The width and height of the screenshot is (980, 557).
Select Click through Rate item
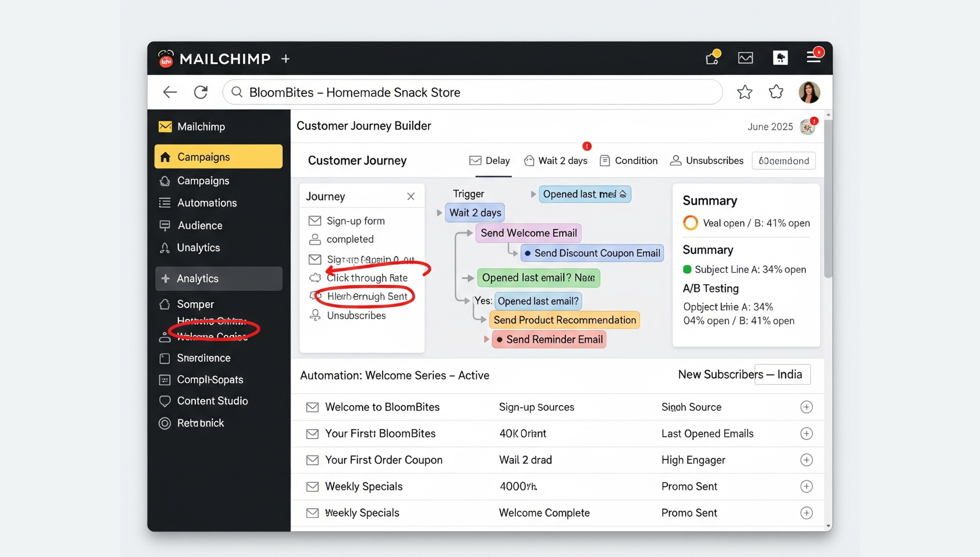pos(367,278)
